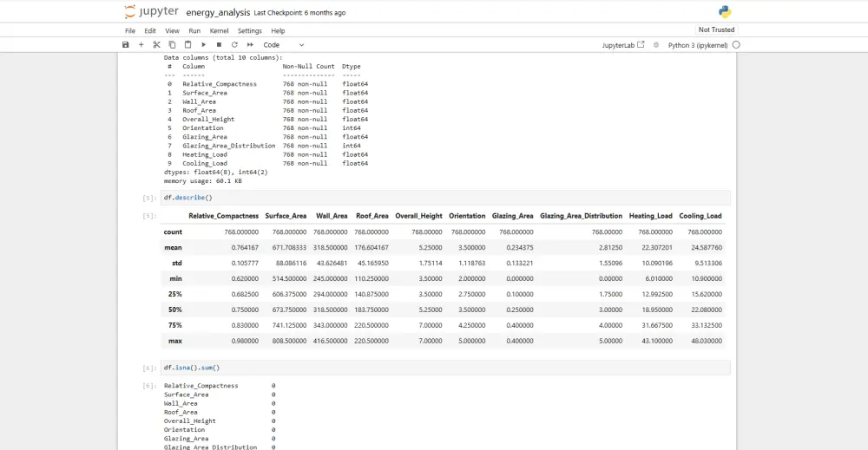The width and height of the screenshot is (868, 450).
Task: Click the save notebook icon
Action: (126, 44)
